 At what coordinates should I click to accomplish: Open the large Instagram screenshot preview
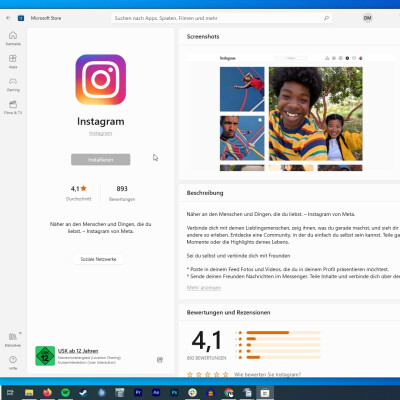pyautogui.click(x=291, y=114)
